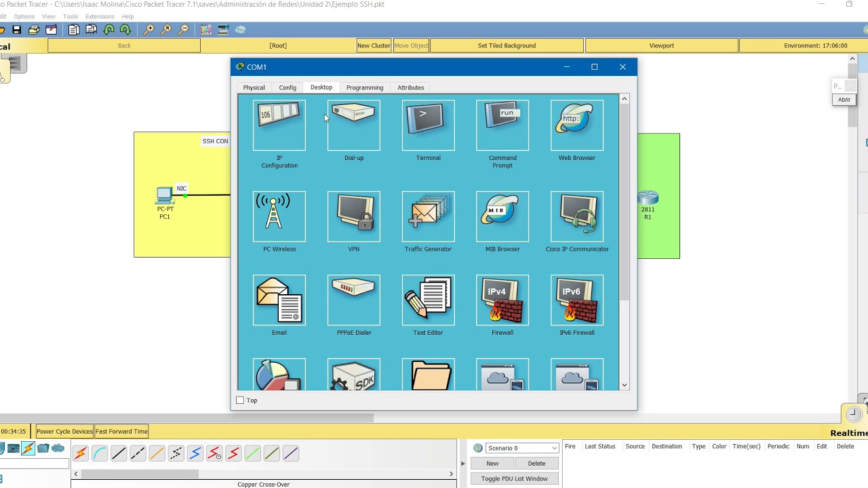Launch the Text Editor app
Screen dimensions: 868x488
429,300
